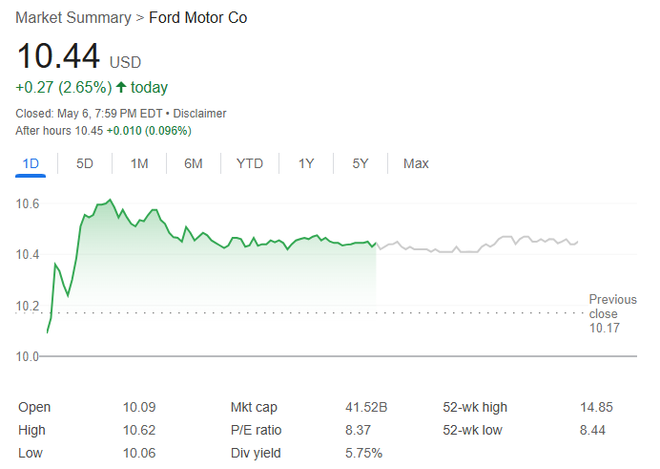Switch to the 5D chart tab
Screen dimensions: 660x469
[85, 163]
